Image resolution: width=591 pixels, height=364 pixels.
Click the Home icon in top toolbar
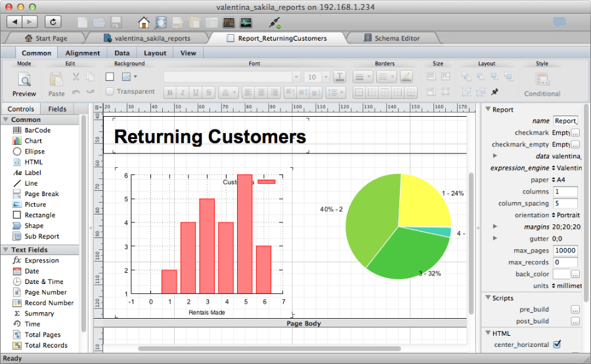tap(144, 22)
